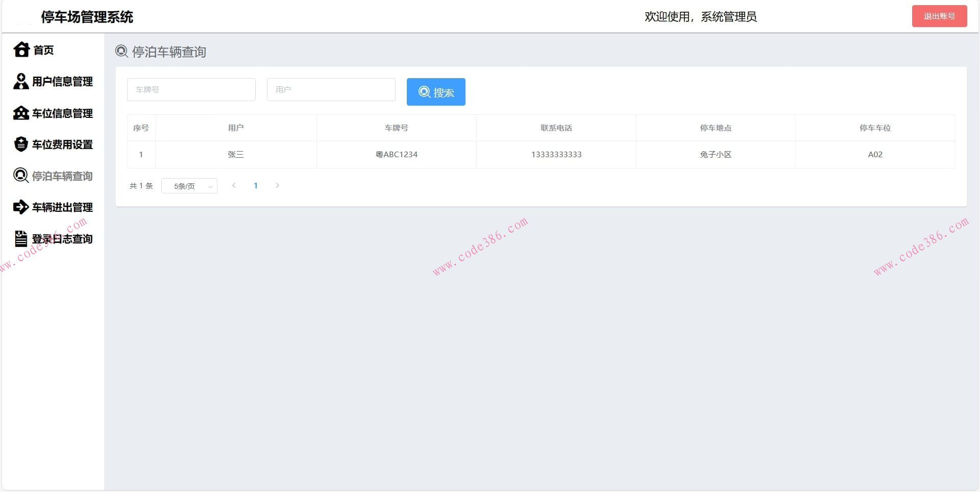This screenshot has width=980, height=492.
Task: Select page 1 in pagination
Action: click(256, 186)
